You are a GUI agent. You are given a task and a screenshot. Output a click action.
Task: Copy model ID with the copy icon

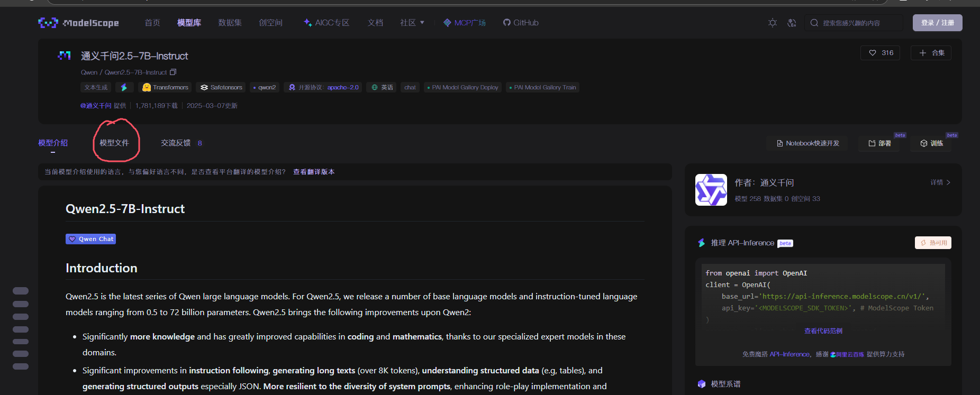[173, 72]
